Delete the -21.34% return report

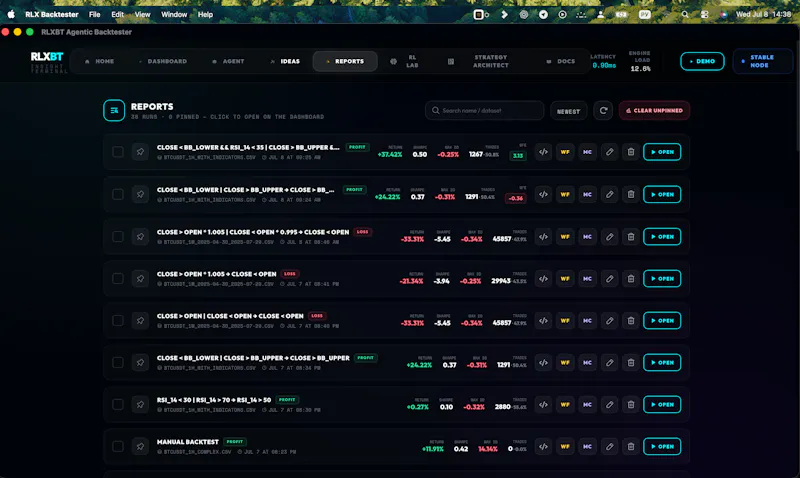click(x=631, y=279)
